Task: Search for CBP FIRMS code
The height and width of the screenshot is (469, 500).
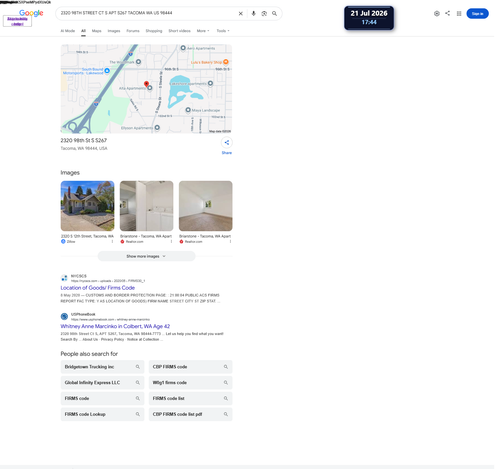Action: tap(190, 367)
